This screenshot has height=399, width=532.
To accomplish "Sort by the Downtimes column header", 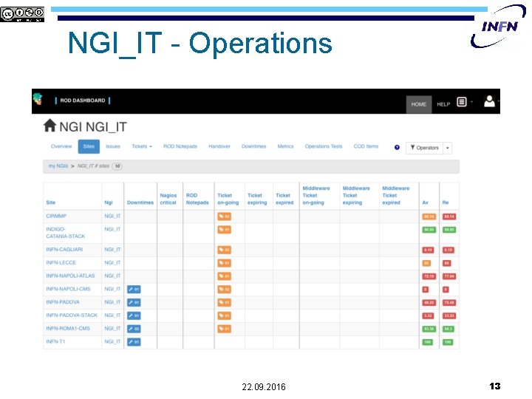I will click(x=140, y=202).
